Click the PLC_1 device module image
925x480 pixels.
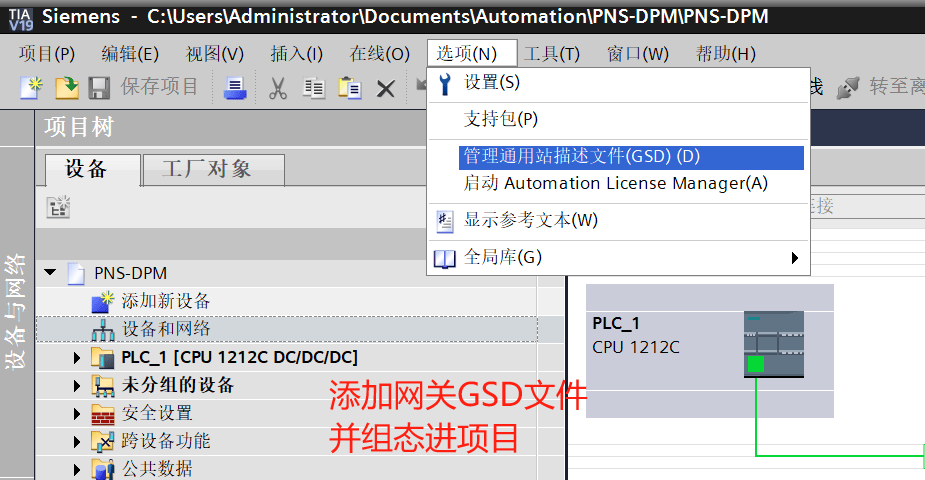click(x=773, y=344)
